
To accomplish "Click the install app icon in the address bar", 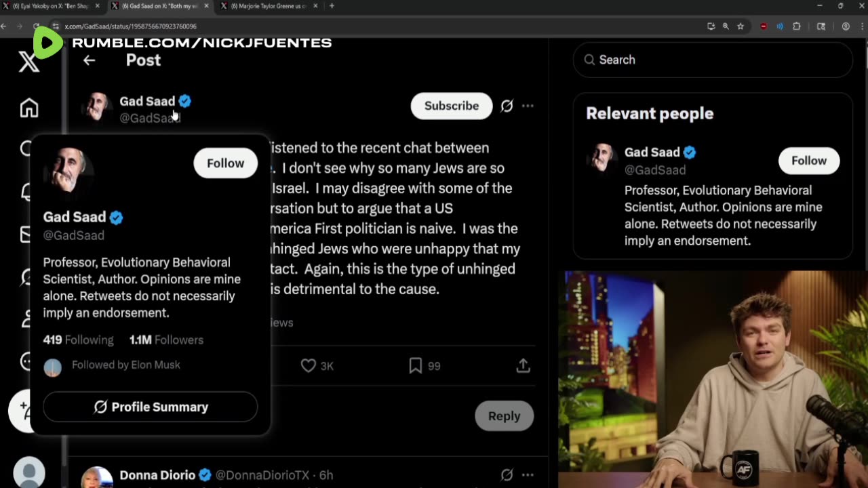I will click(x=711, y=26).
